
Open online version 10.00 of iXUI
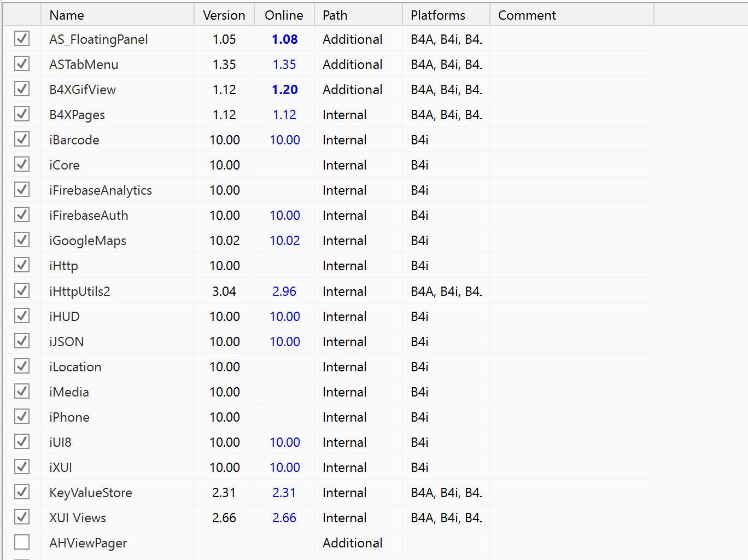point(285,468)
